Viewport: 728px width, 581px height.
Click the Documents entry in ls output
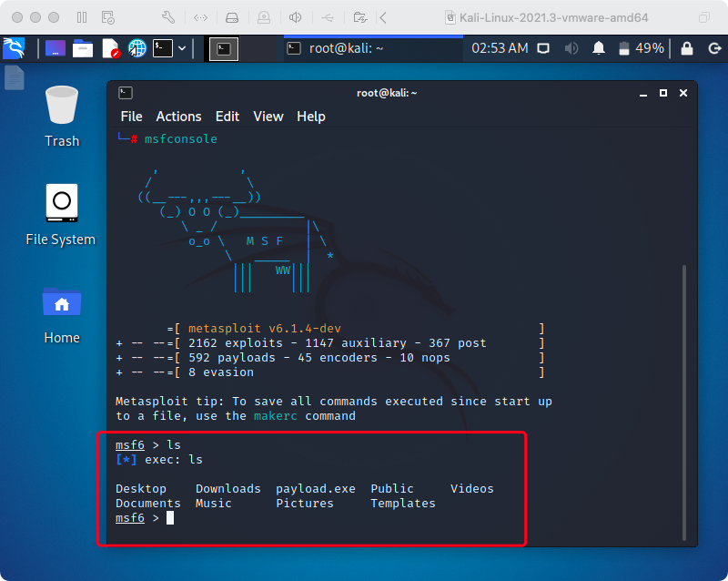coord(148,504)
